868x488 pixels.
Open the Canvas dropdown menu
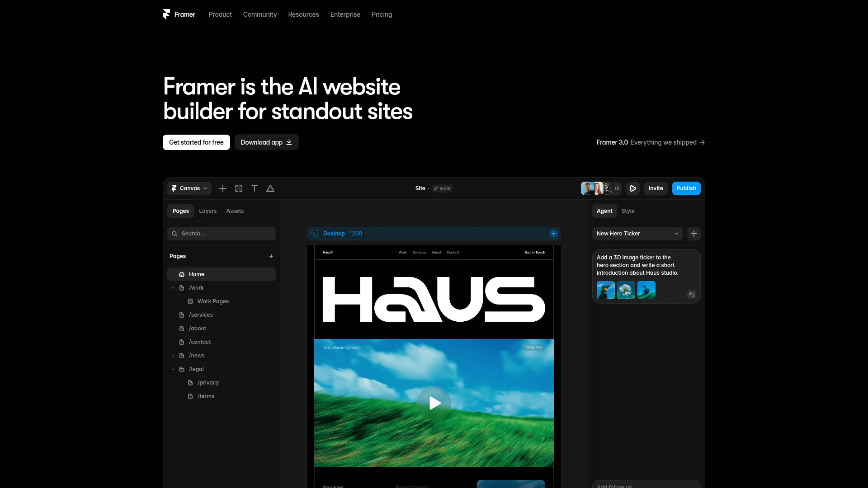[x=189, y=188]
